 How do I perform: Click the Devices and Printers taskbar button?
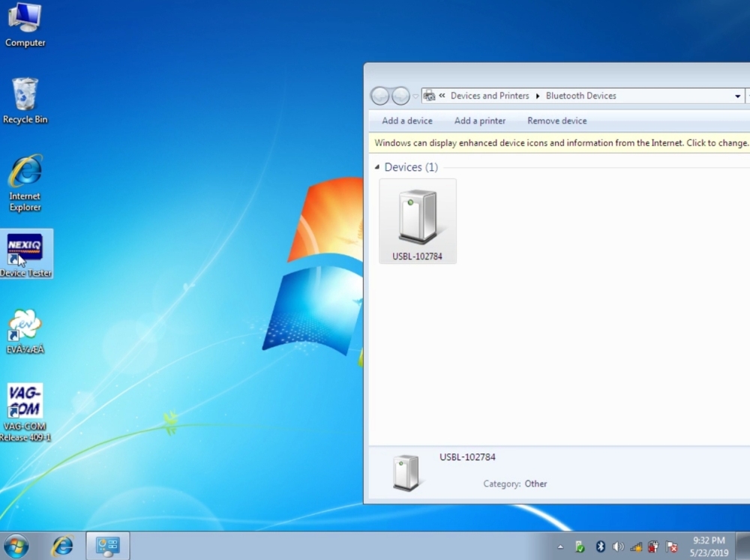pos(107,546)
